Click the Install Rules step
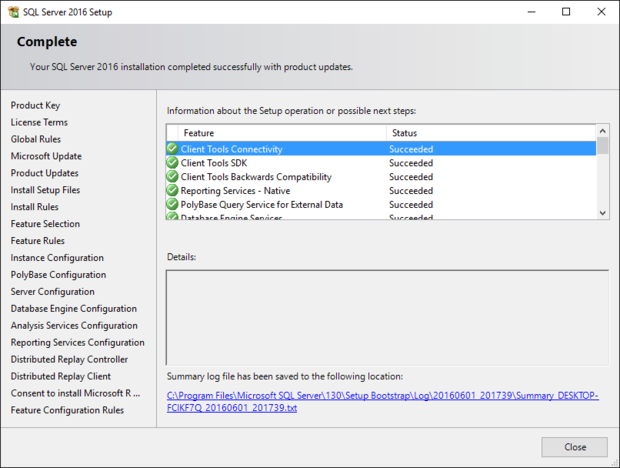The image size is (620, 468). point(34,207)
